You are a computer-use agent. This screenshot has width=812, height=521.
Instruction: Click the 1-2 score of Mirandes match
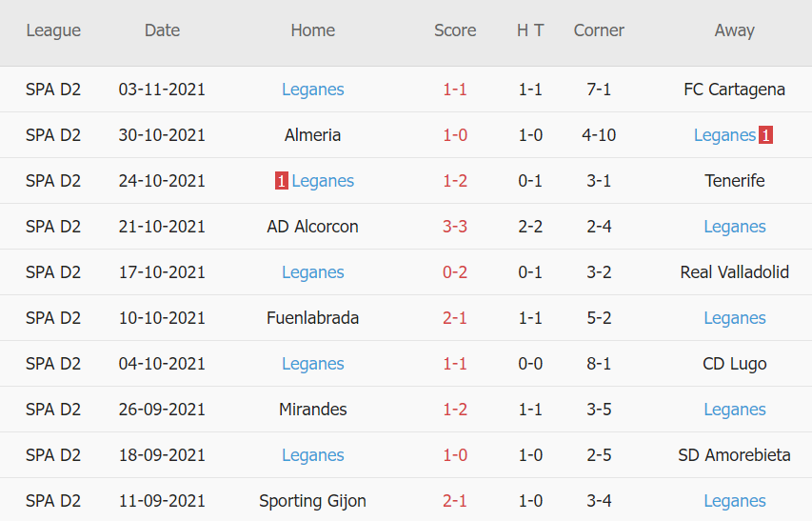click(455, 410)
